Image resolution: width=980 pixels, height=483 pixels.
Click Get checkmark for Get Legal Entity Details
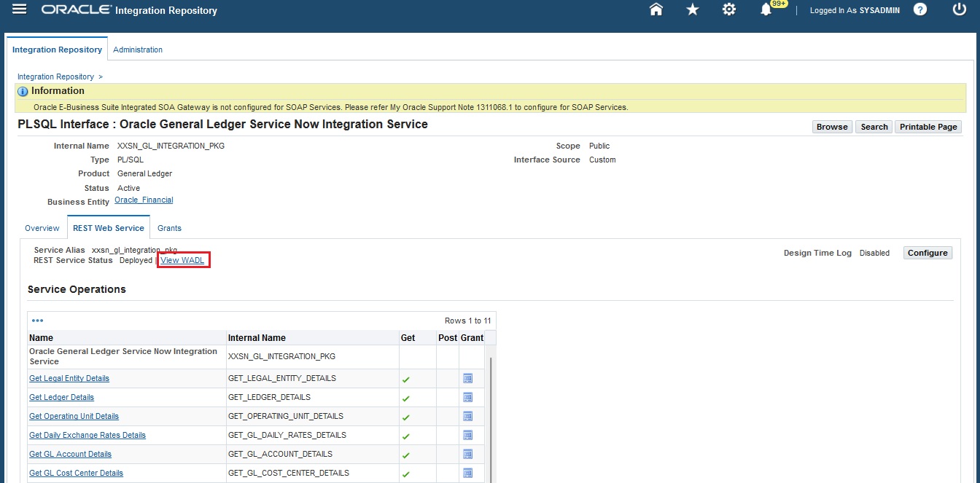tap(406, 380)
